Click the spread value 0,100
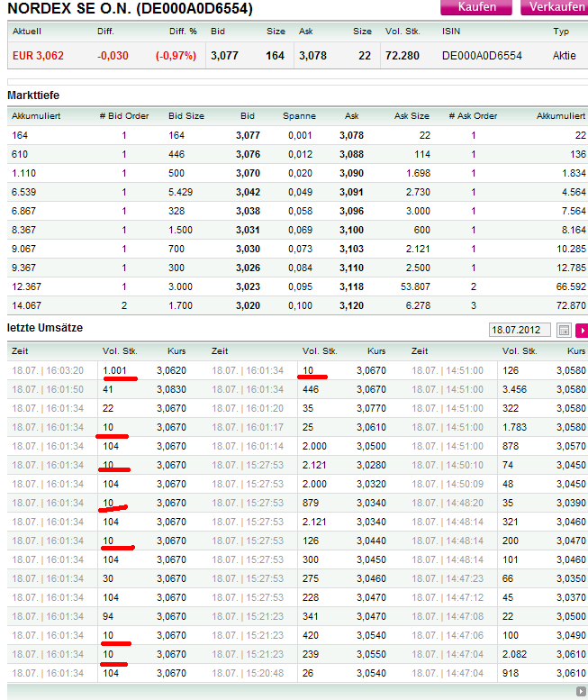Viewport: 588px width, 700px height. [300, 305]
